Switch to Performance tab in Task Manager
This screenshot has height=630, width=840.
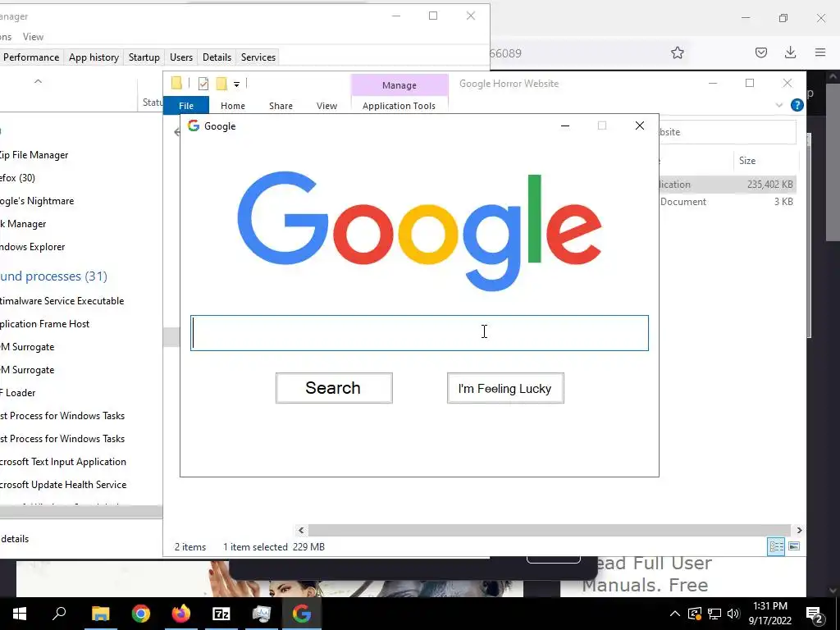click(x=31, y=57)
